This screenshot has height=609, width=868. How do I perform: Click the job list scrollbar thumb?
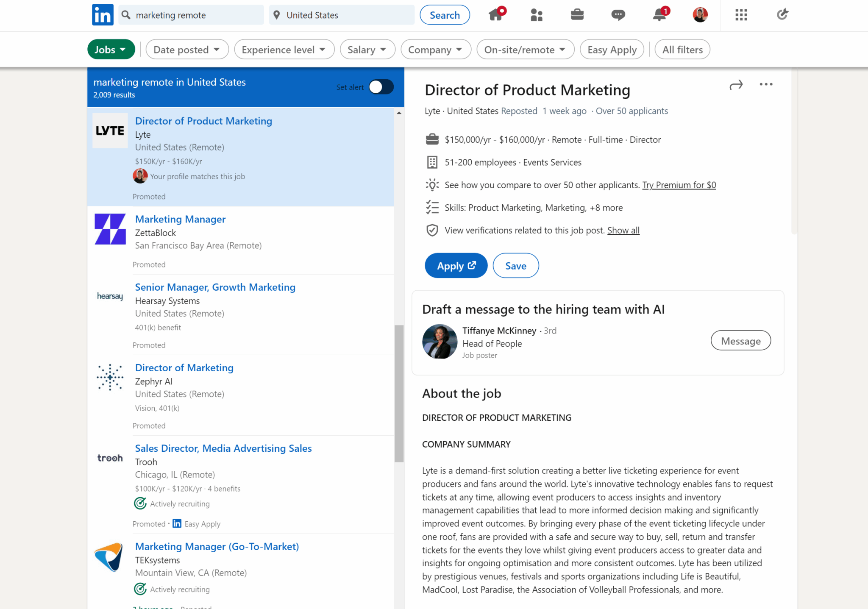point(399,393)
